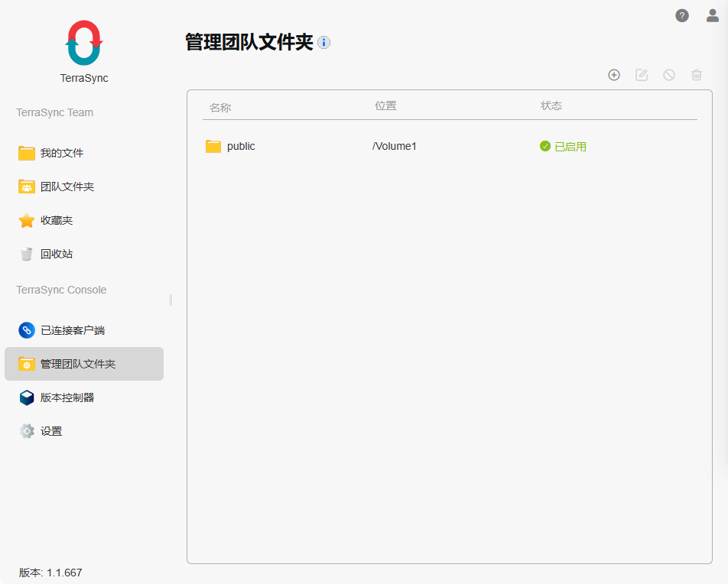Click the delete trash can icon
The width and height of the screenshot is (728, 584).
696,75
